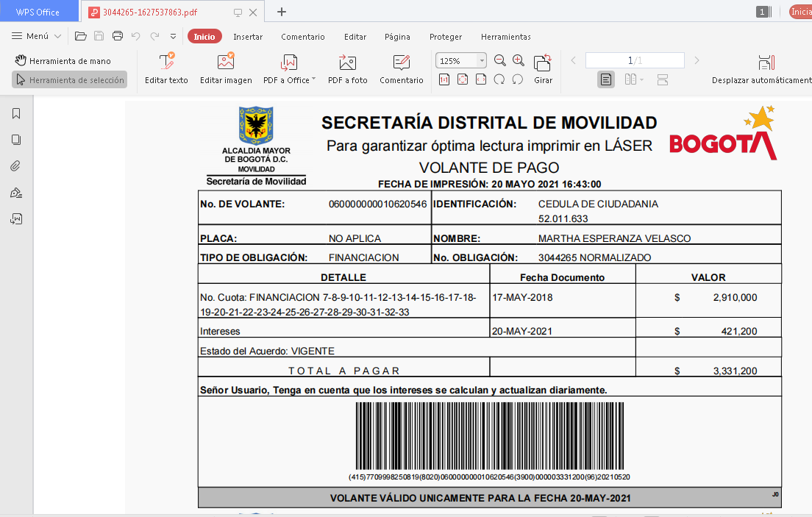This screenshot has width=812, height=517.
Task: Expand the 125% zoom dropdown
Action: (482, 61)
